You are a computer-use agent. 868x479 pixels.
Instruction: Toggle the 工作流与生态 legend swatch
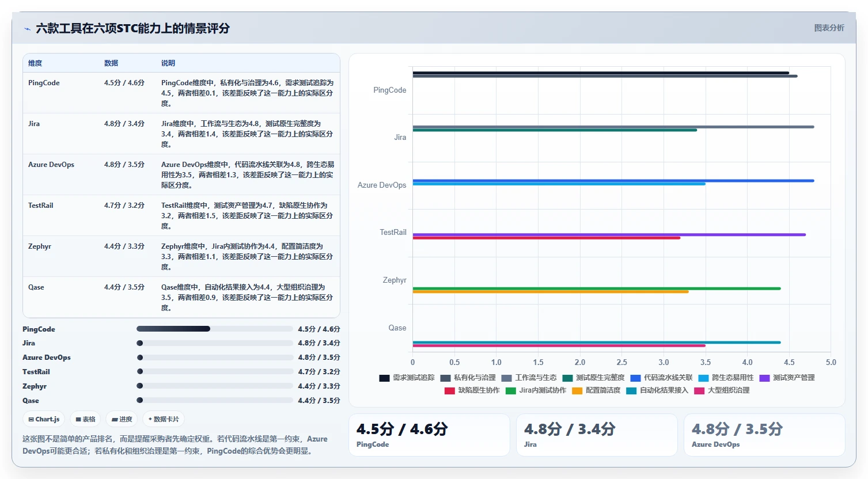[x=506, y=378]
